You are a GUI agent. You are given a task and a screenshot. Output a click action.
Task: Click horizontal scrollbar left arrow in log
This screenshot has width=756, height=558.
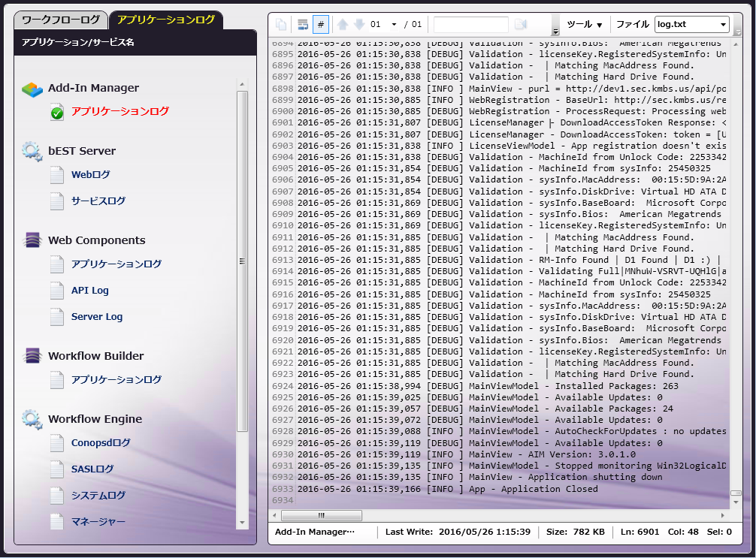[275, 516]
